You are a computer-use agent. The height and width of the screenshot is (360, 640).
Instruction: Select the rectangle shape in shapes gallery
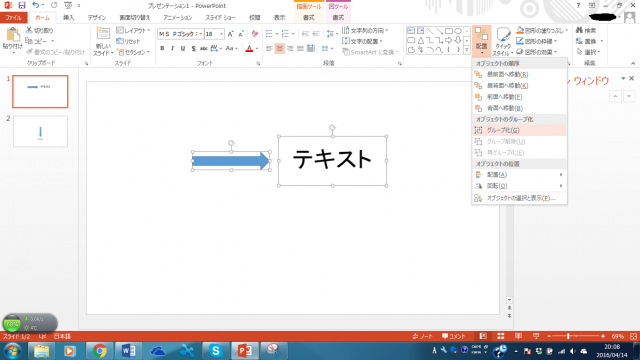coord(449,31)
